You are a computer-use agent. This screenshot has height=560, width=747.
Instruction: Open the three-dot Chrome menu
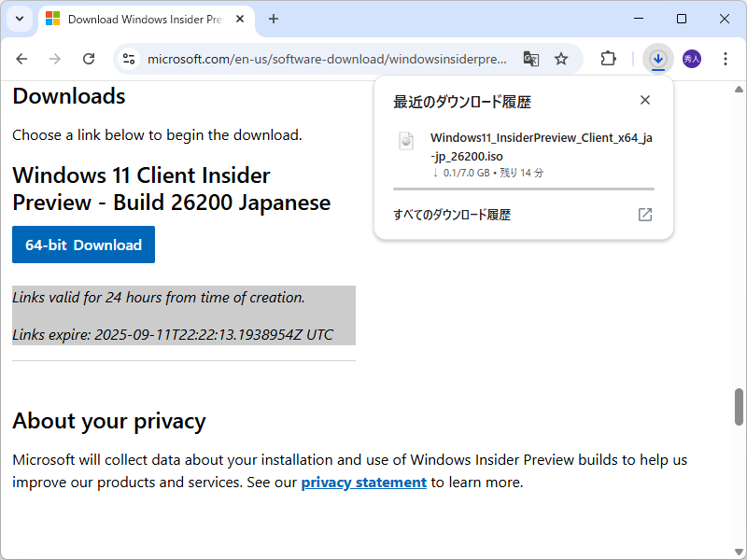726,58
